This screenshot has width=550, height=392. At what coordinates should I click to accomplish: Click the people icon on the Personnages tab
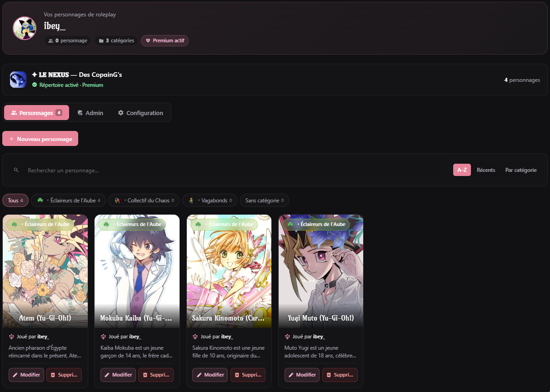click(14, 113)
